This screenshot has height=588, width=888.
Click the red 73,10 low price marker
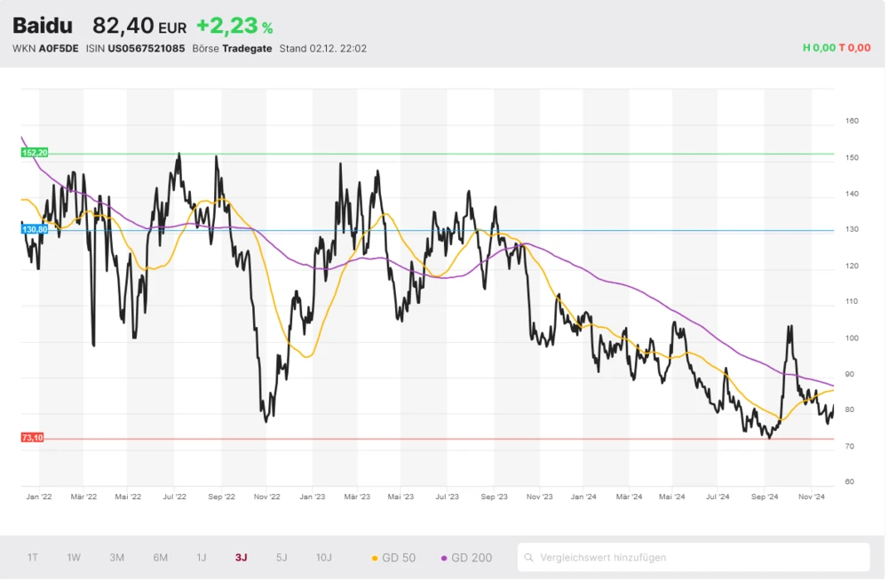(x=32, y=438)
